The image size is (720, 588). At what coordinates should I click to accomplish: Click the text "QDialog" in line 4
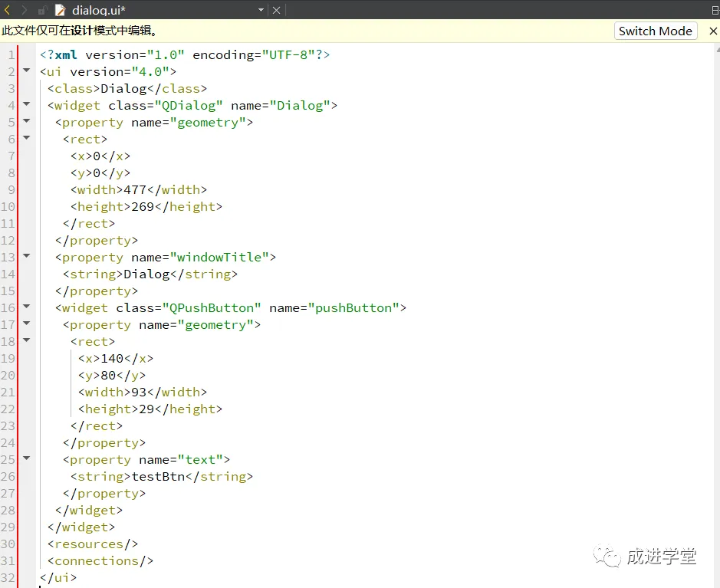(189, 106)
